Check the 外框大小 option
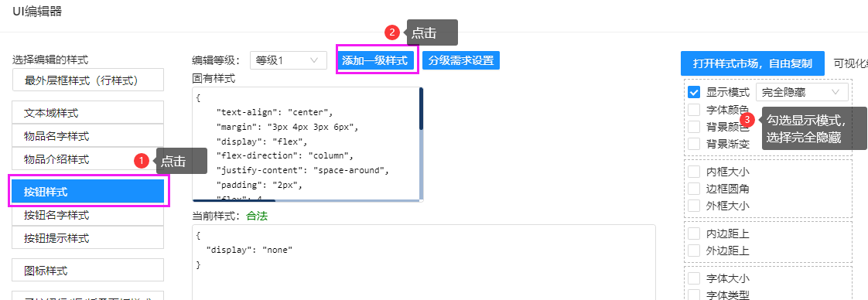The height and width of the screenshot is (300, 868). tap(694, 206)
